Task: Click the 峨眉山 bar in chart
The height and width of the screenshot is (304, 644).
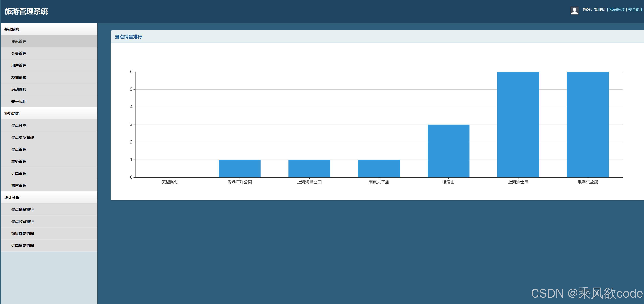Action: click(x=448, y=151)
